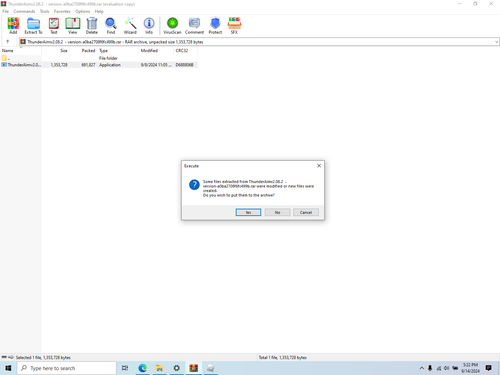Image resolution: width=500 pixels, height=375 pixels.
Task: Click the Delete trash icon
Action: click(92, 26)
